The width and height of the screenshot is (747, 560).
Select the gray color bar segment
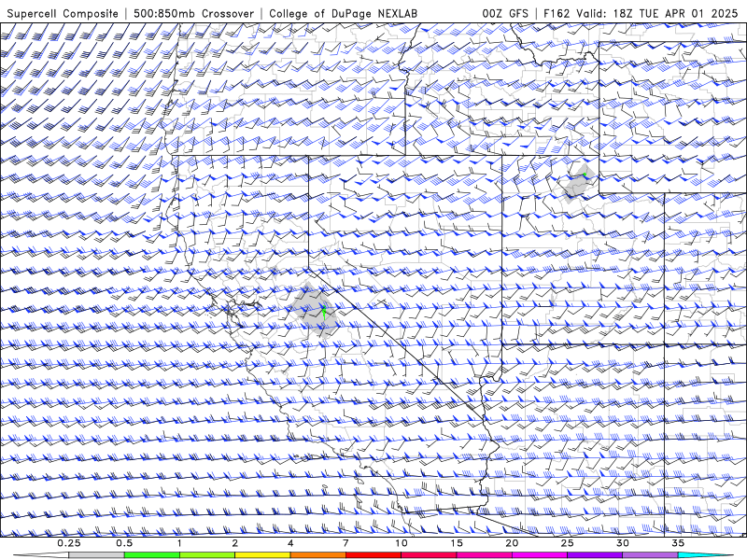point(97,555)
